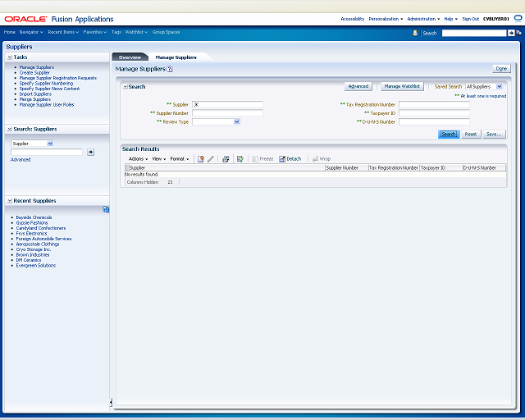Viewport: 525px width, 420px height.
Task: Open the View menu in Search Results
Action: [159, 159]
